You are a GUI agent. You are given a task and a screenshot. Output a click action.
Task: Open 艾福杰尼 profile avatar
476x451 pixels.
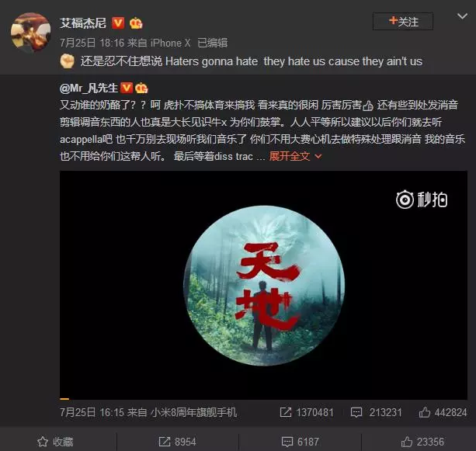pos(30,33)
